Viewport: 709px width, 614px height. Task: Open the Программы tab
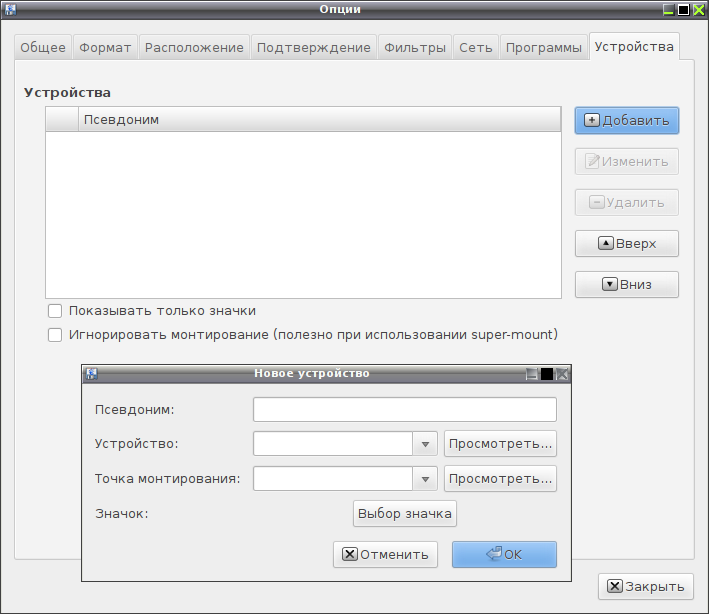pyautogui.click(x=544, y=47)
